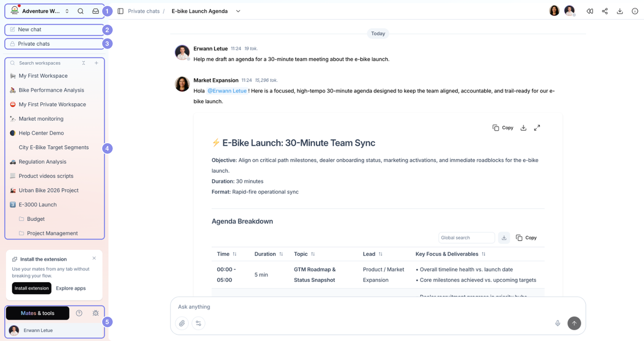Download the E-Bike Launch document

click(x=524, y=127)
